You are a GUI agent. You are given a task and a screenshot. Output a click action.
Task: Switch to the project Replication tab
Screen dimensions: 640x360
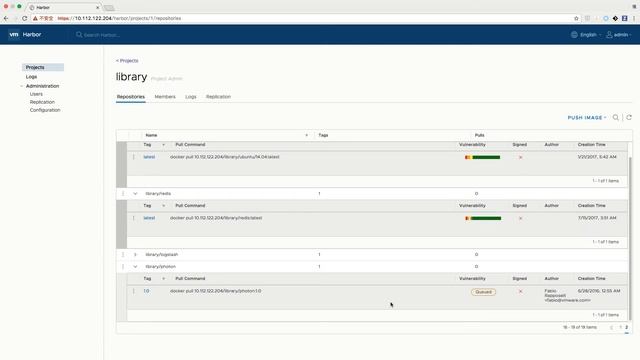tap(218, 97)
